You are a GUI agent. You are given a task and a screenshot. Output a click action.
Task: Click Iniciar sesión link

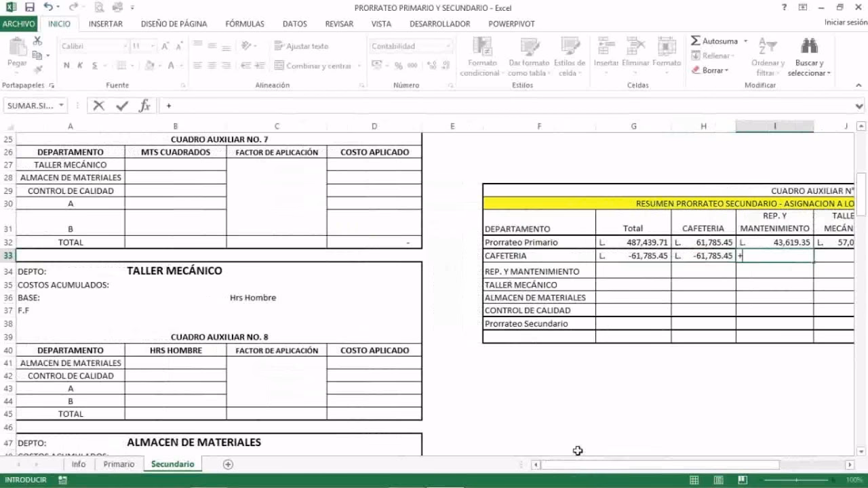[x=846, y=22]
